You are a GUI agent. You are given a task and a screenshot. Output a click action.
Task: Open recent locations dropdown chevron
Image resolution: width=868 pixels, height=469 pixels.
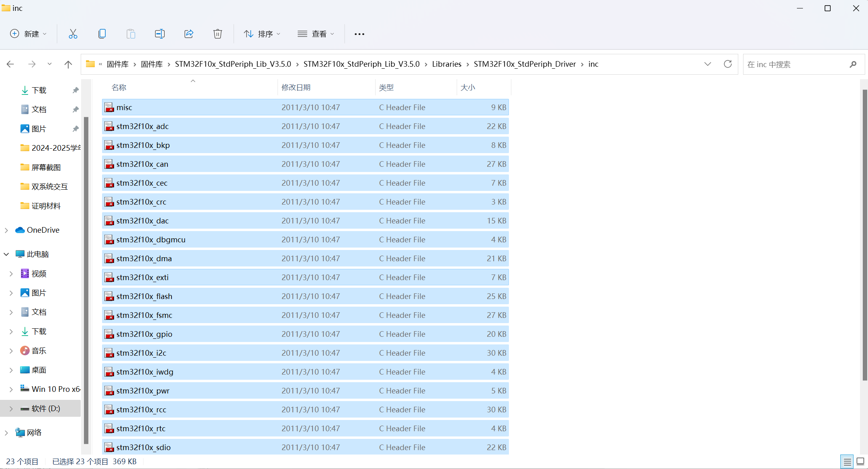pos(49,64)
